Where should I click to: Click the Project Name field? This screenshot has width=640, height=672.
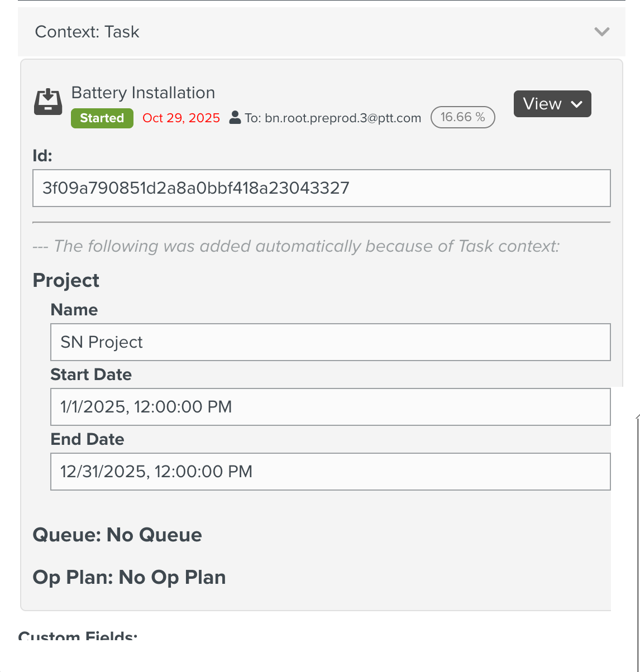point(330,342)
